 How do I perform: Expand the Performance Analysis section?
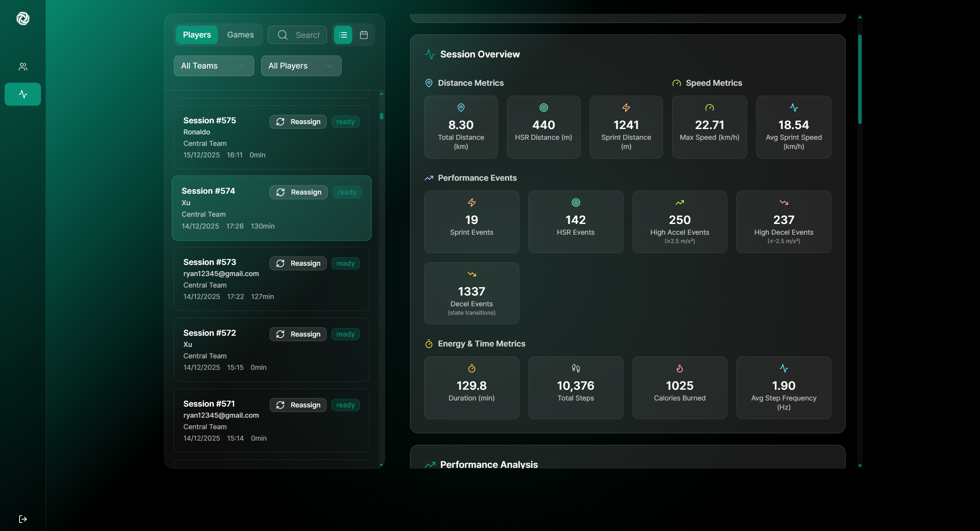(489, 464)
